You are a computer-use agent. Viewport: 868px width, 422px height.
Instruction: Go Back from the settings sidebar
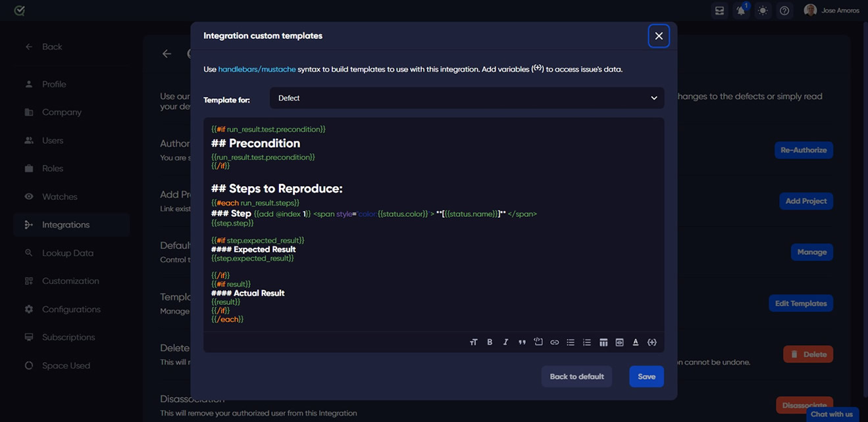click(43, 47)
